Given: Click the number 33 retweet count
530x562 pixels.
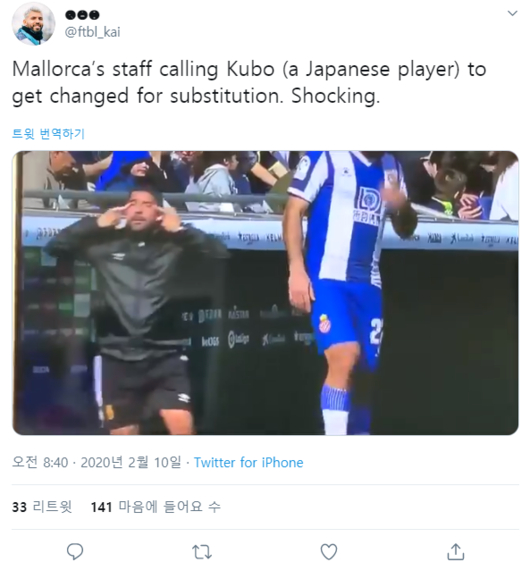Looking at the screenshot, I should pyautogui.click(x=19, y=507).
